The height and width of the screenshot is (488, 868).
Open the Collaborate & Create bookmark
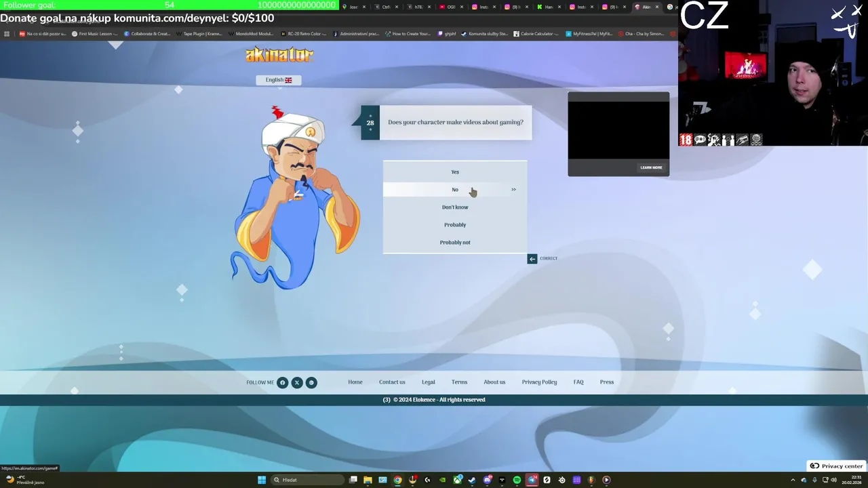point(147,33)
